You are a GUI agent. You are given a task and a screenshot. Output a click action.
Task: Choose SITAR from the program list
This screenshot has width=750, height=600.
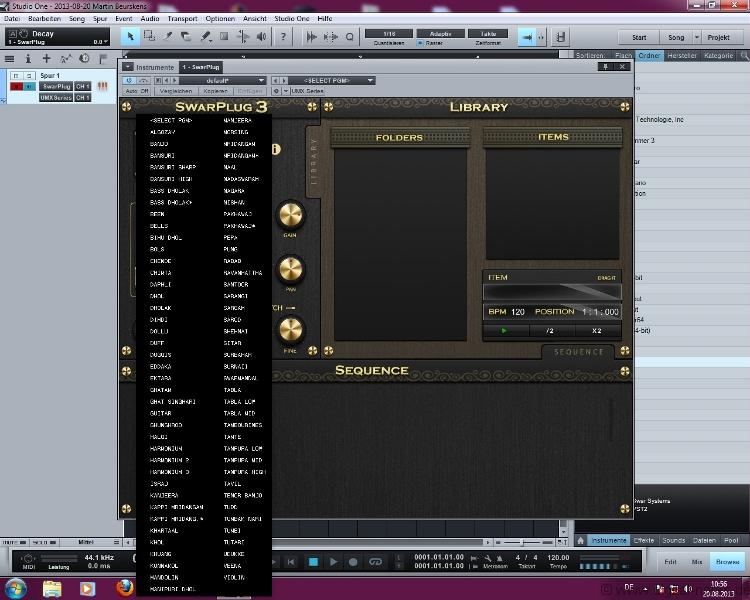point(232,343)
